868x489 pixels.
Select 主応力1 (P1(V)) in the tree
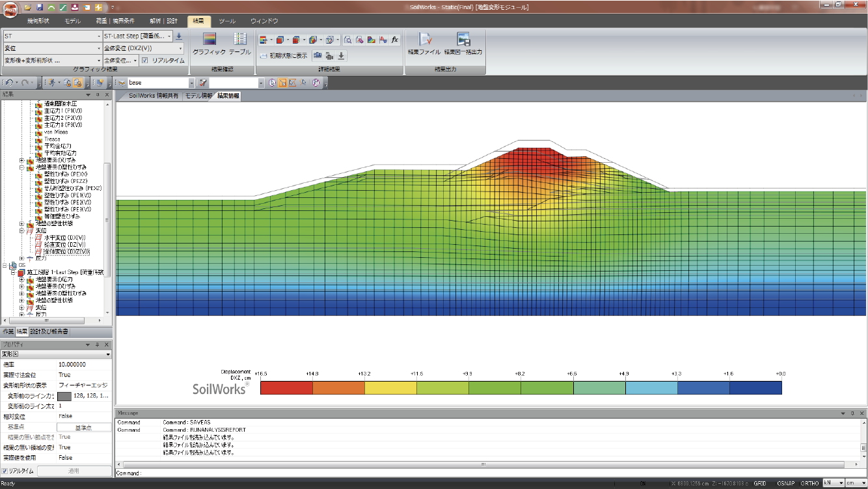pos(63,111)
